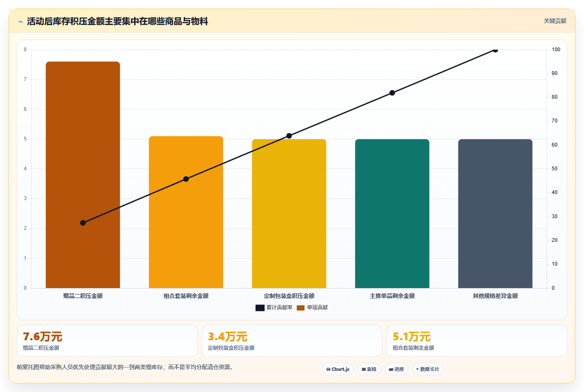The height and width of the screenshot is (392, 584).
Task: Click the 组合套装剩余金额 axis label
Action: point(186,296)
